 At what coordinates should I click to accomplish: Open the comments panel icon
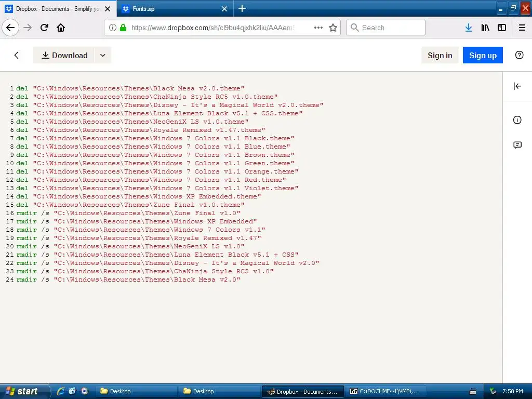coord(517,145)
